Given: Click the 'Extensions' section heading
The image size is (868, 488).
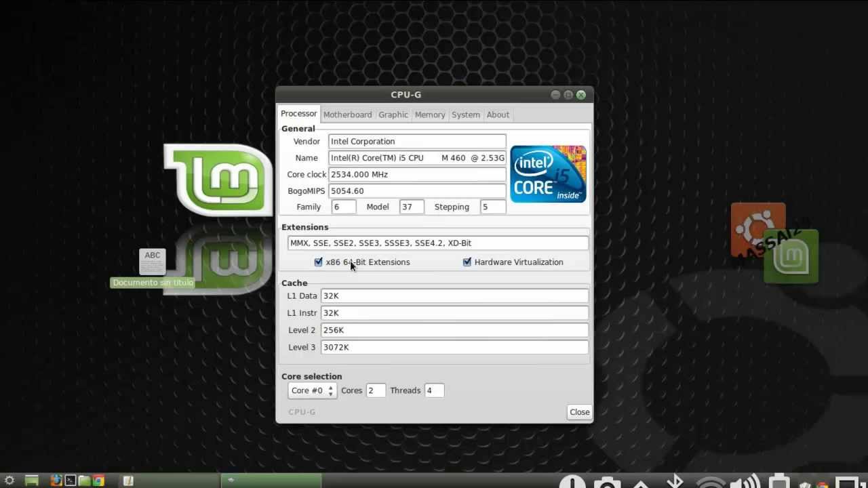Looking at the screenshot, I should pyautogui.click(x=305, y=227).
